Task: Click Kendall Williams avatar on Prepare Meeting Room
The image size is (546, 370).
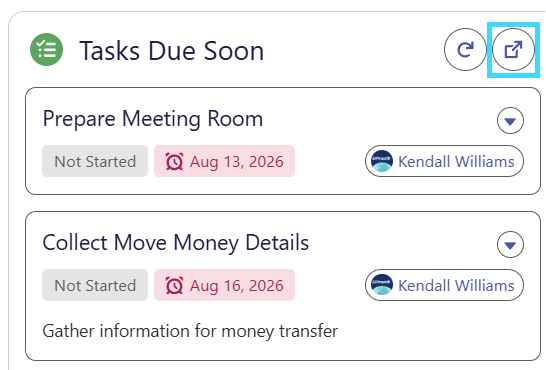Action: 382,161
